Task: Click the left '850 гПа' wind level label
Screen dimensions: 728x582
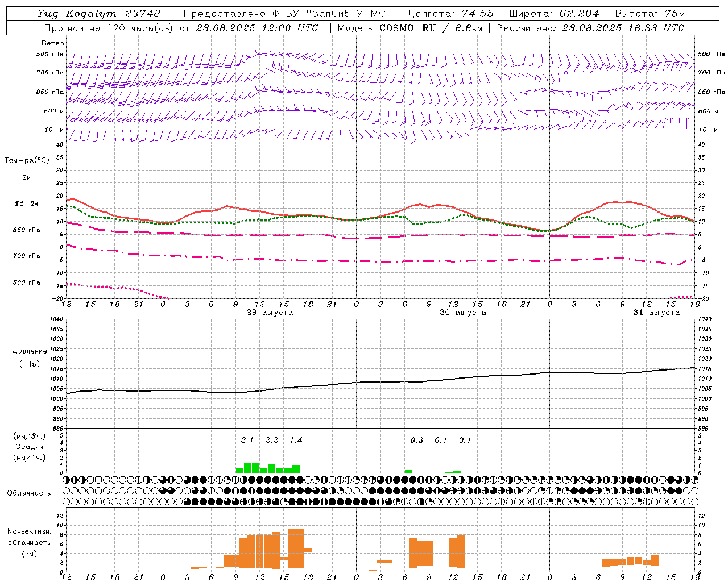Action: coord(50,92)
